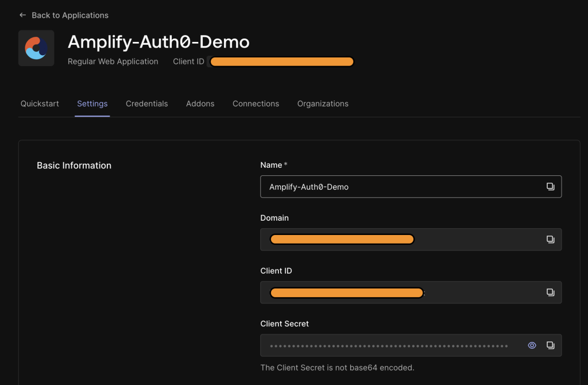Copy the Domain value
This screenshot has height=385, width=588.
tap(551, 239)
